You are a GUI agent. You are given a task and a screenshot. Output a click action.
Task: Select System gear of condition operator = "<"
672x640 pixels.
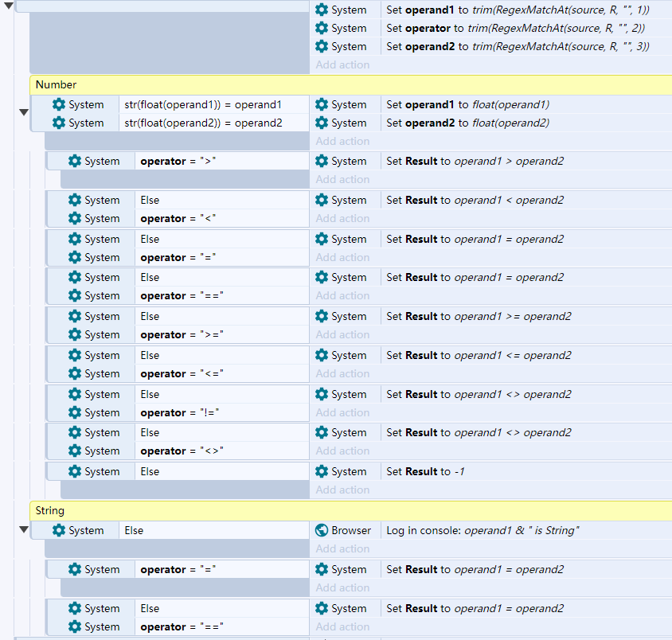pyautogui.click(x=75, y=218)
